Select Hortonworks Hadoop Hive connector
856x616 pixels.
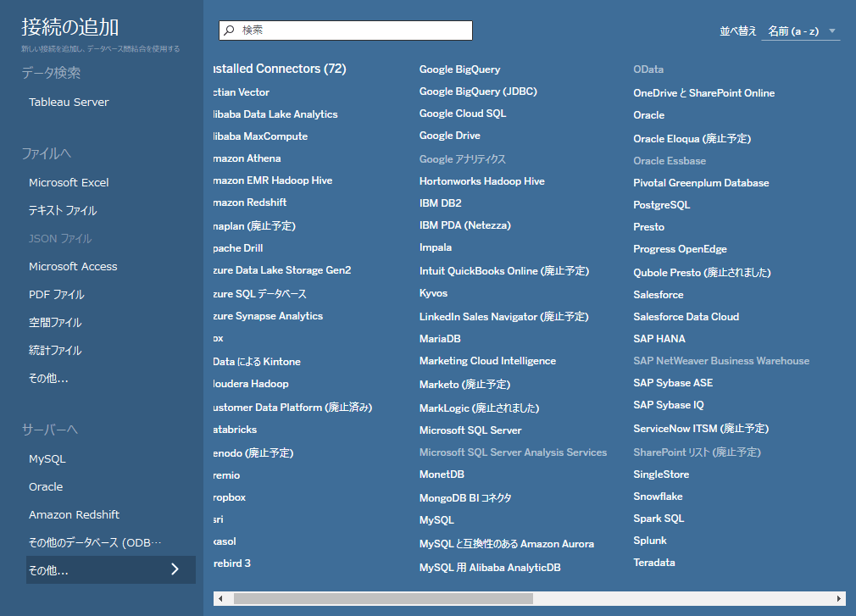tap(482, 181)
